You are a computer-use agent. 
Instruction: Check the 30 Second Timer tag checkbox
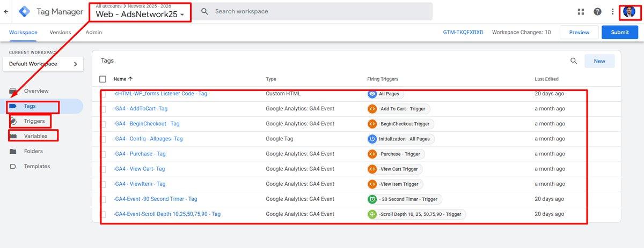103,199
